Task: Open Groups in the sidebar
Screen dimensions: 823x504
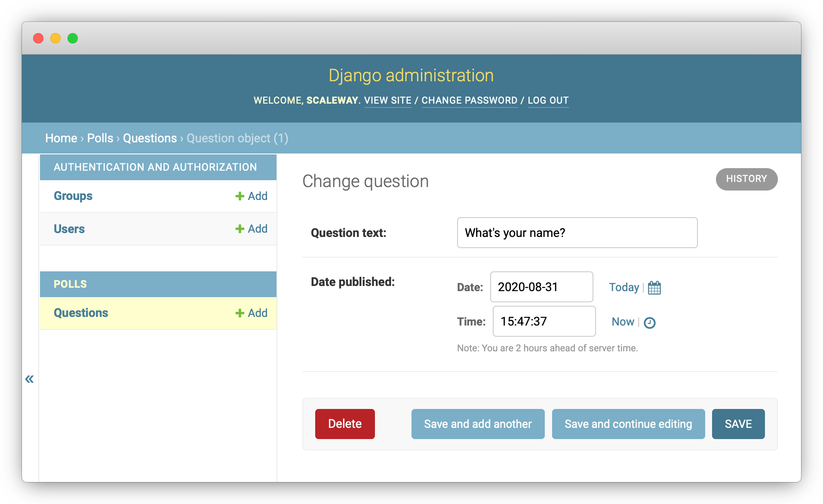Action: coord(73,196)
